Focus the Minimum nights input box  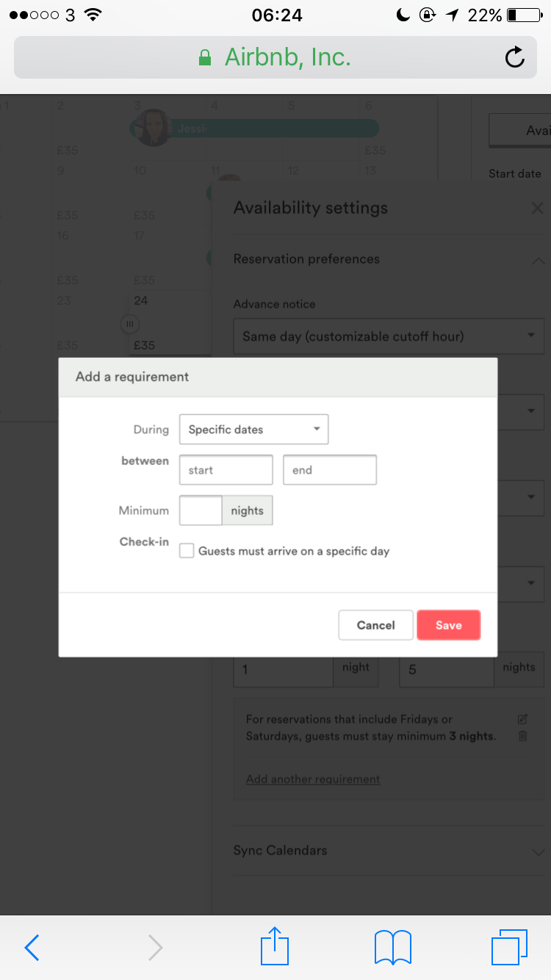pos(201,511)
